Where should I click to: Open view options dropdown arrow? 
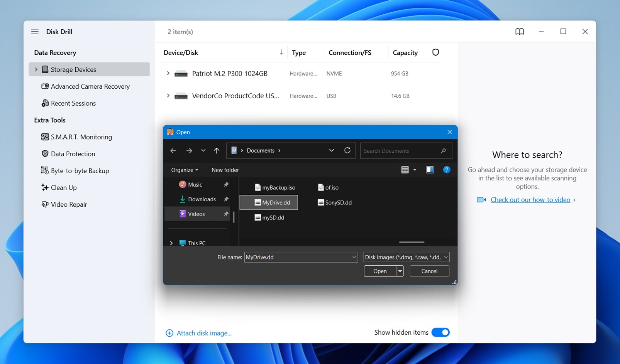tap(415, 170)
